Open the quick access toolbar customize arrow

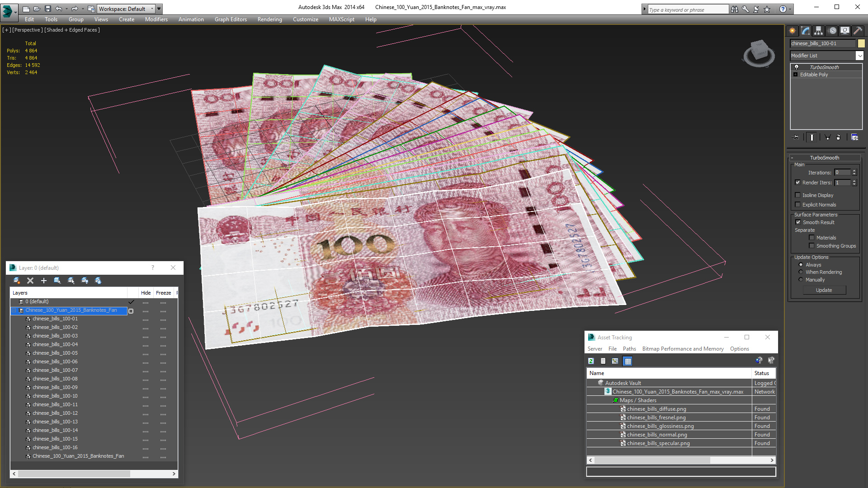click(159, 9)
